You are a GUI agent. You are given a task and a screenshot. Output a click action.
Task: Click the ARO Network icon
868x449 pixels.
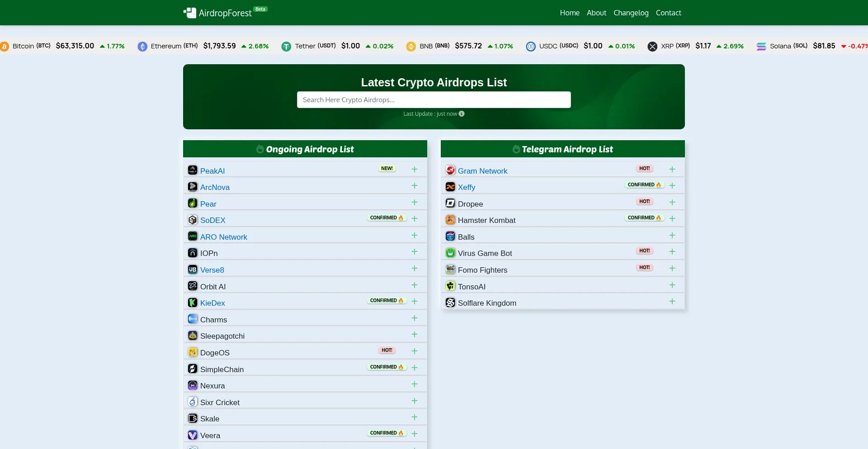tap(193, 236)
